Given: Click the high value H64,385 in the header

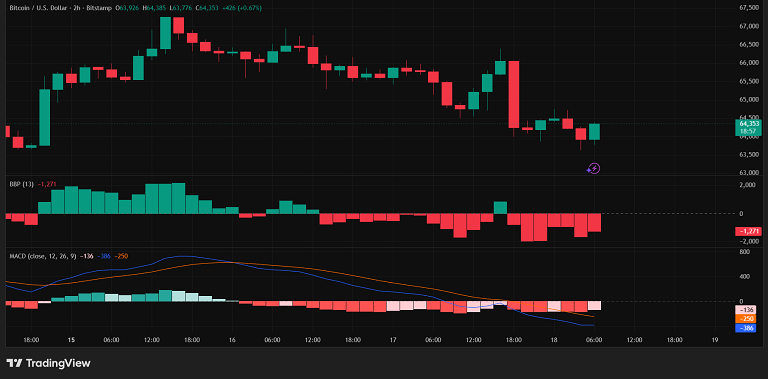Looking at the screenshot, I should click(x=155, y=8).
